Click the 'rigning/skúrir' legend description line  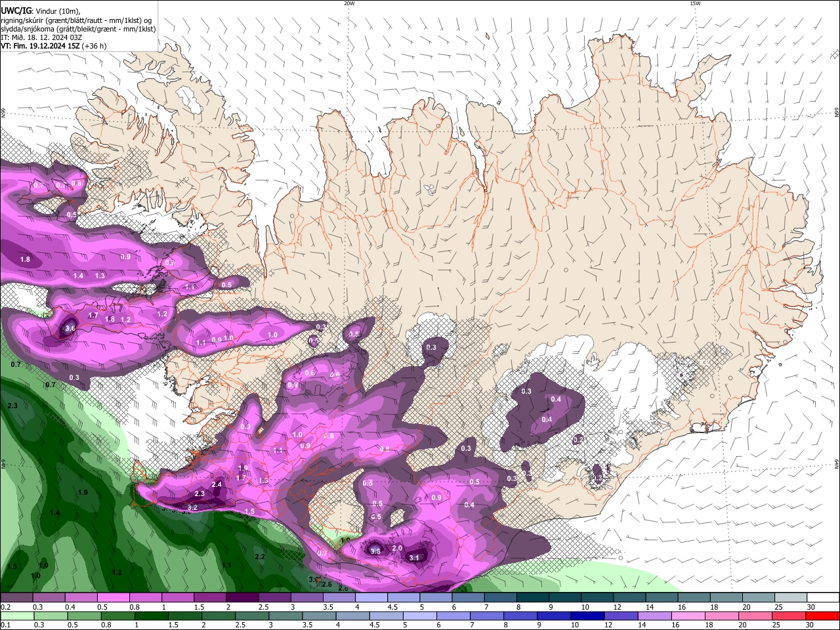coord(76,20)
